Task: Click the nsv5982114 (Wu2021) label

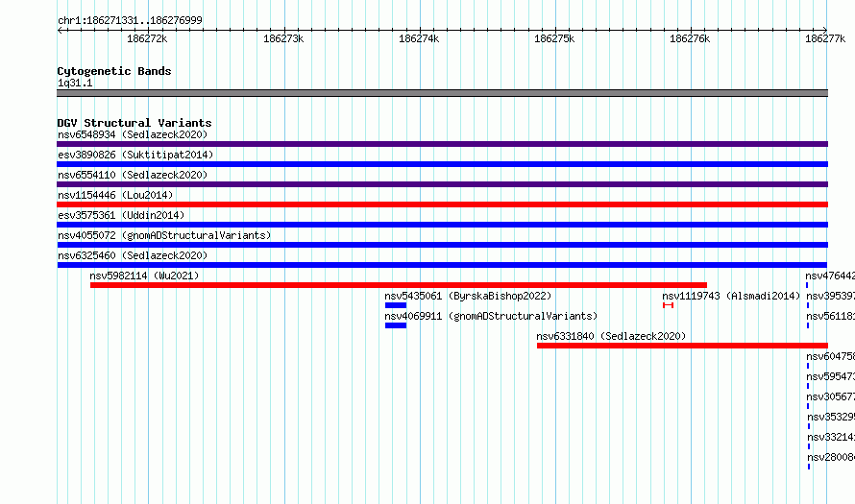Action: pos(144,276)
